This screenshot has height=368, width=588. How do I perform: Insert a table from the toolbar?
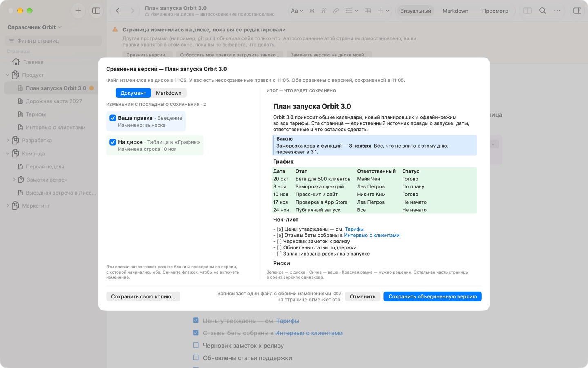368,11
